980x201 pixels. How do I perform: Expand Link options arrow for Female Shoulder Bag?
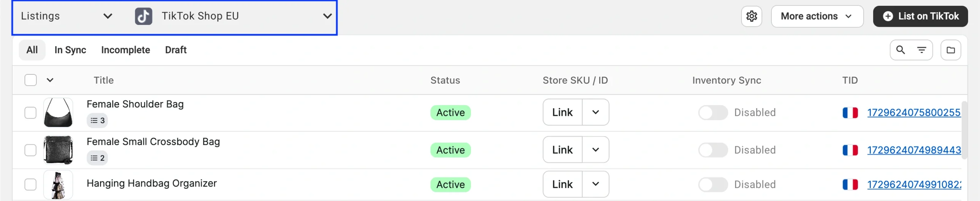tap(595, 112)
